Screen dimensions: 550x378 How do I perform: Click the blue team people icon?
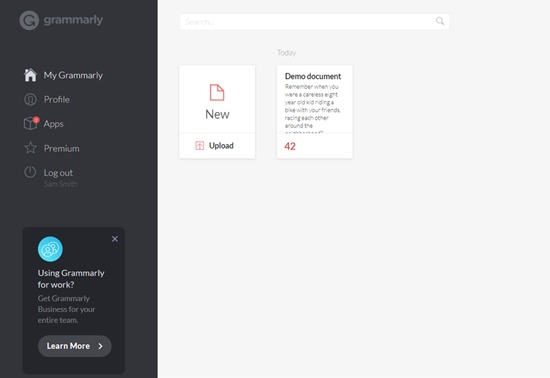click(50, 249)
